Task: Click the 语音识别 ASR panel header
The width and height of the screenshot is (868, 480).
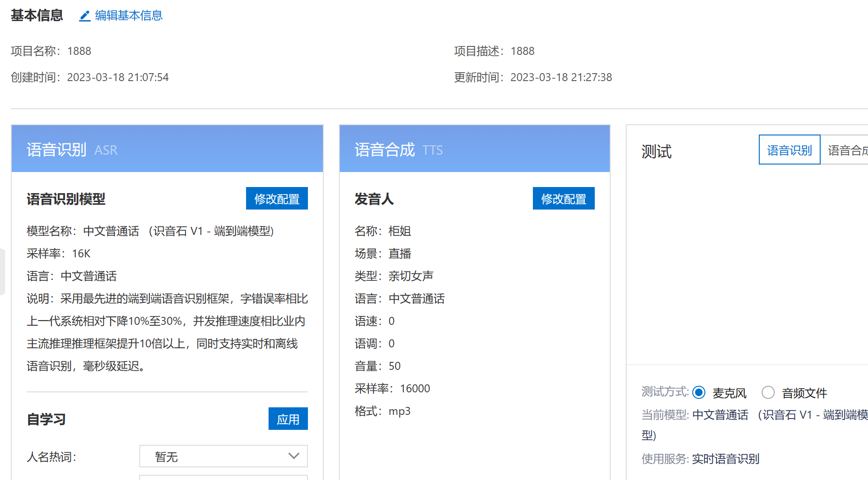Action: (167, 149)
